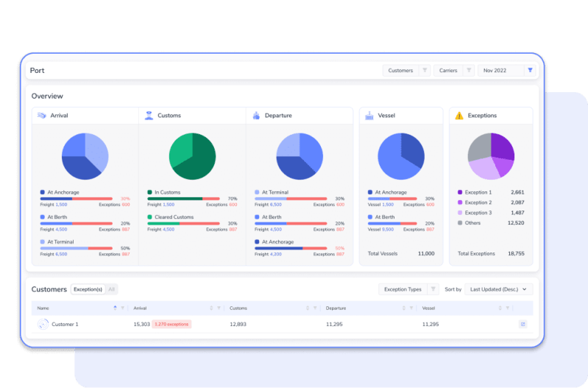Click the Vessel pie chart

pos(401,156)
